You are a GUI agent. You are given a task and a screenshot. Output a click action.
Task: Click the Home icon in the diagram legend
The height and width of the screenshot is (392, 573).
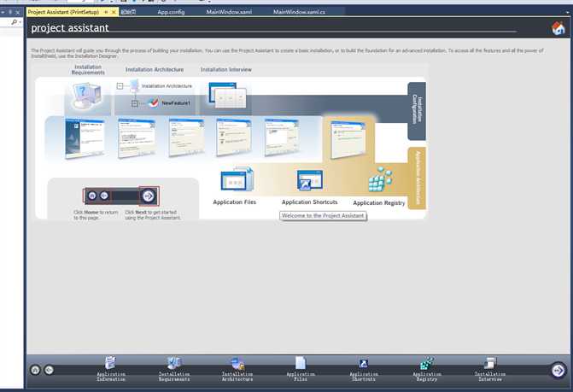tap(92, 196)
